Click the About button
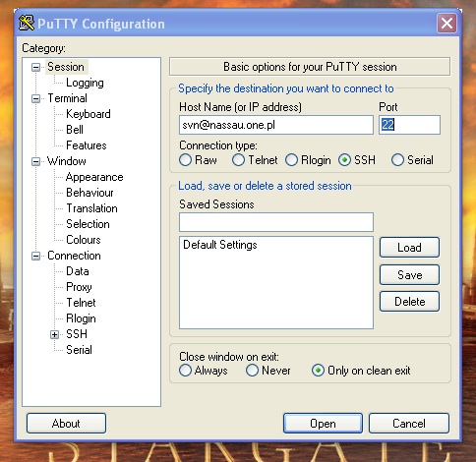The image size is (476, 462). pos(66,424)
